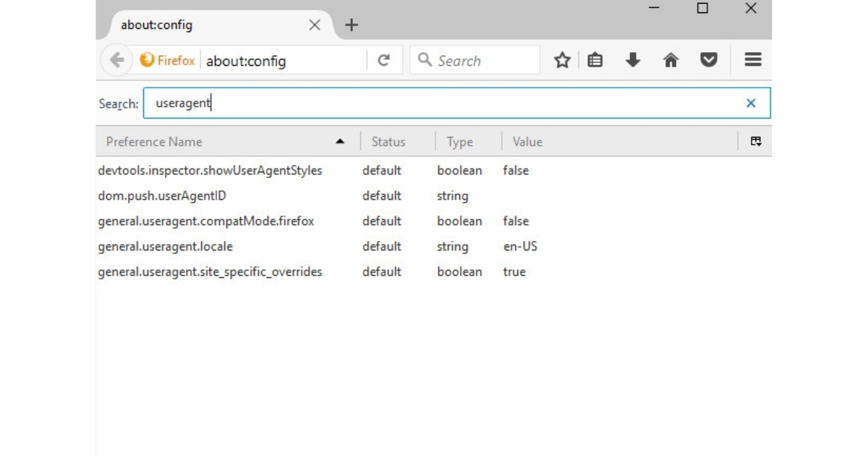This screenshot has width=868, height=456.
Task: Clear the useragent search query
Action: (750, 103)
